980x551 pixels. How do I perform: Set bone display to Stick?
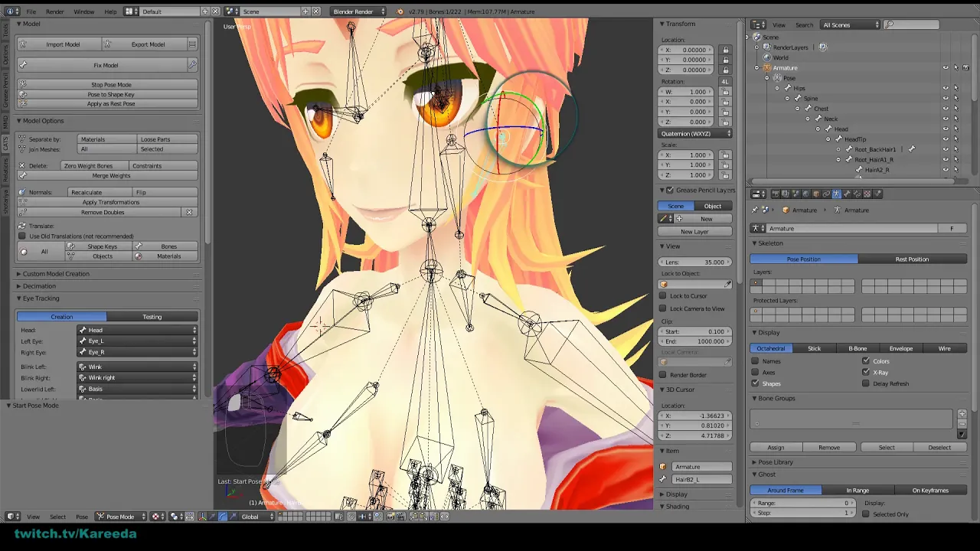click(x=814, y=348)
